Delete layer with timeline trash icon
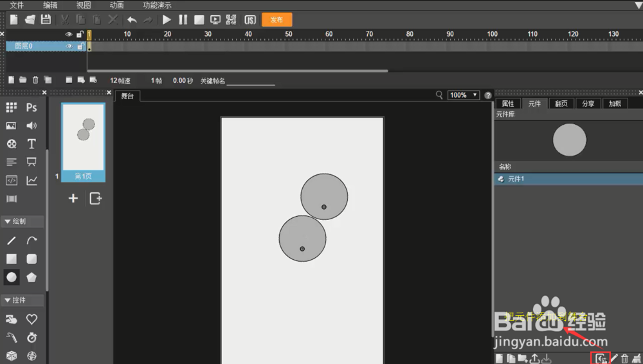This screenshot has height=364, width=643. tap(35, 80)
